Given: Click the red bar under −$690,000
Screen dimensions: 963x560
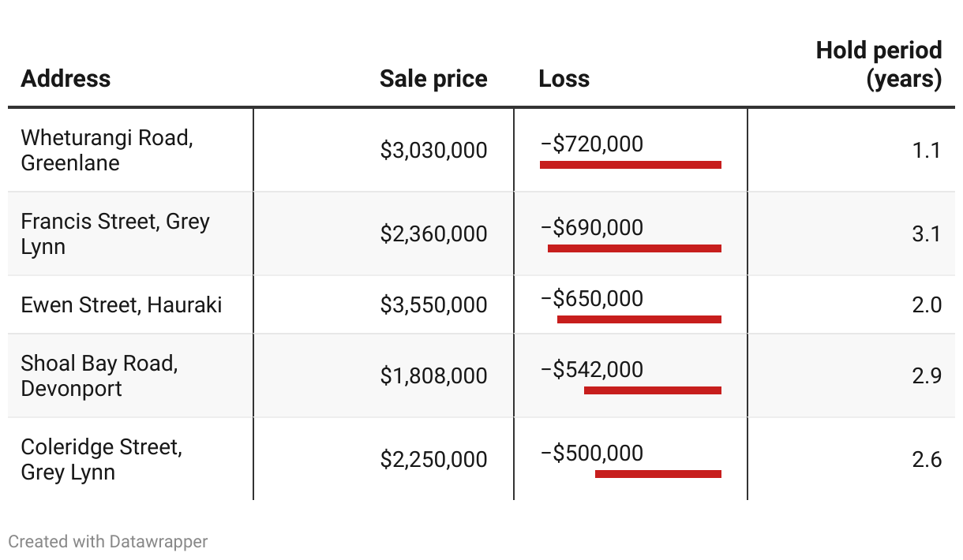Looking at the screenshot, I should click(634, 248).
